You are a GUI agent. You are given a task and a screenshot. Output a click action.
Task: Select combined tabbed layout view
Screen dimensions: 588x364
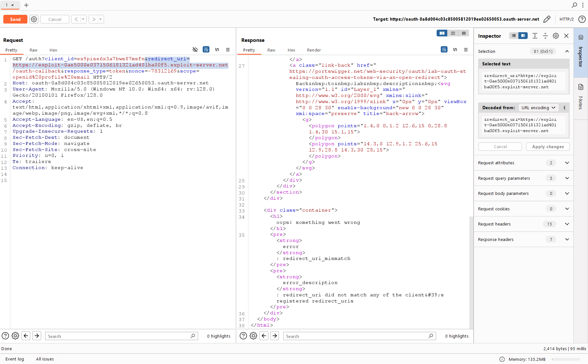464,33
